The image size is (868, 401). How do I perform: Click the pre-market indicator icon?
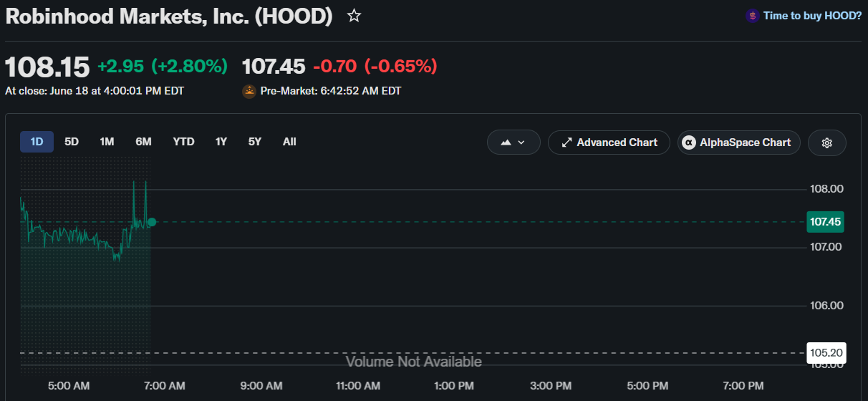[x=249, y=91]
